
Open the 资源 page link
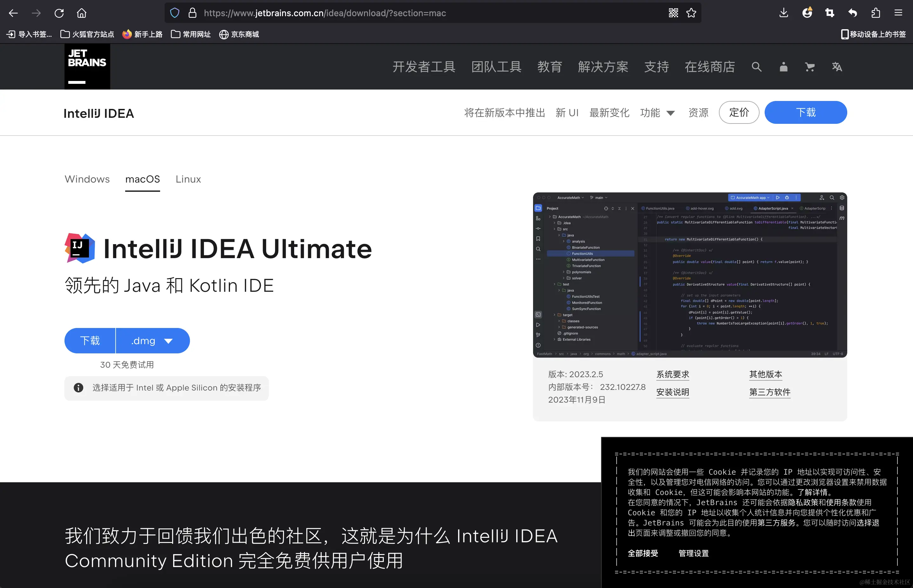[x=698, y=113]
